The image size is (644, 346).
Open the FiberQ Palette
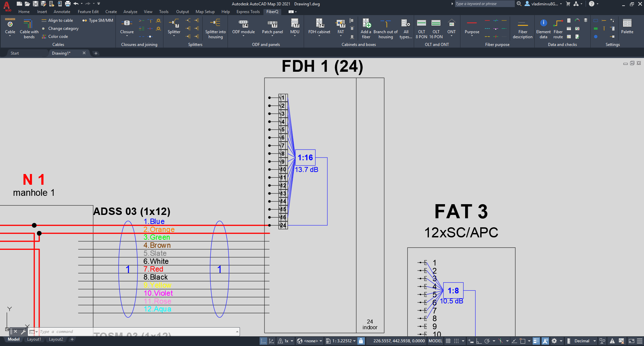[x=627, y=26]
